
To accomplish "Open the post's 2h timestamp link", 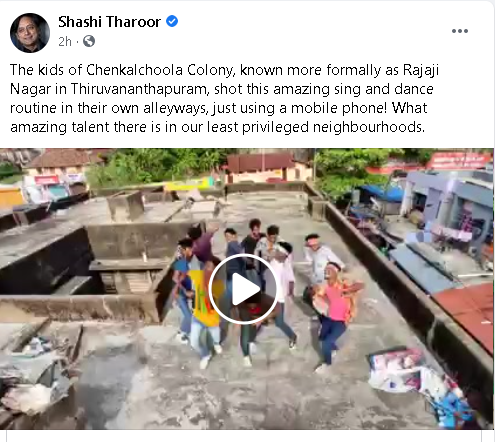I will click(65, 42).
